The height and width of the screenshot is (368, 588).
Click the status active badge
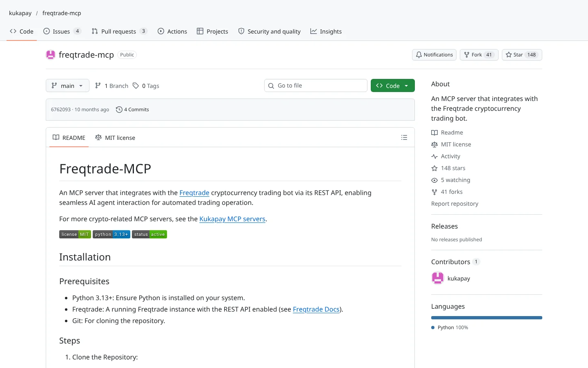pos(149,234)
